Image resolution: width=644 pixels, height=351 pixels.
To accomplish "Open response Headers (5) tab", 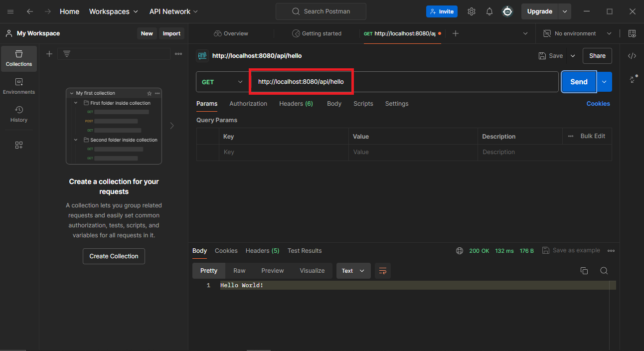I will pos(262,251).
